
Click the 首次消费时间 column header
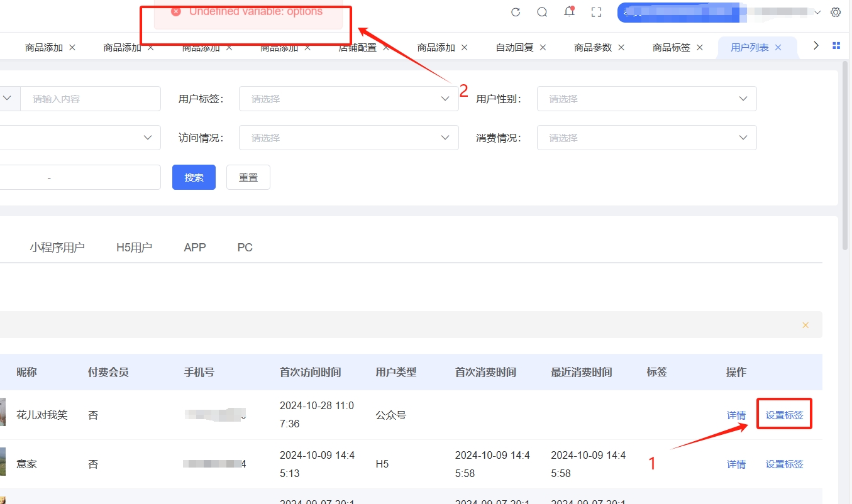point(485,372)
